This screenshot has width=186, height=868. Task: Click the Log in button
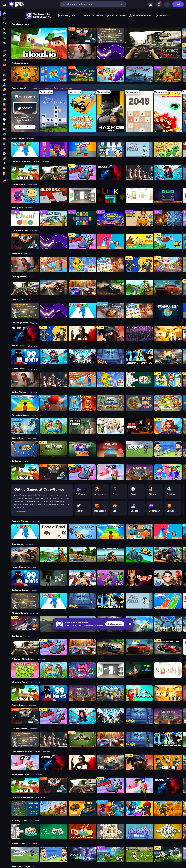[x=178, y=4]
